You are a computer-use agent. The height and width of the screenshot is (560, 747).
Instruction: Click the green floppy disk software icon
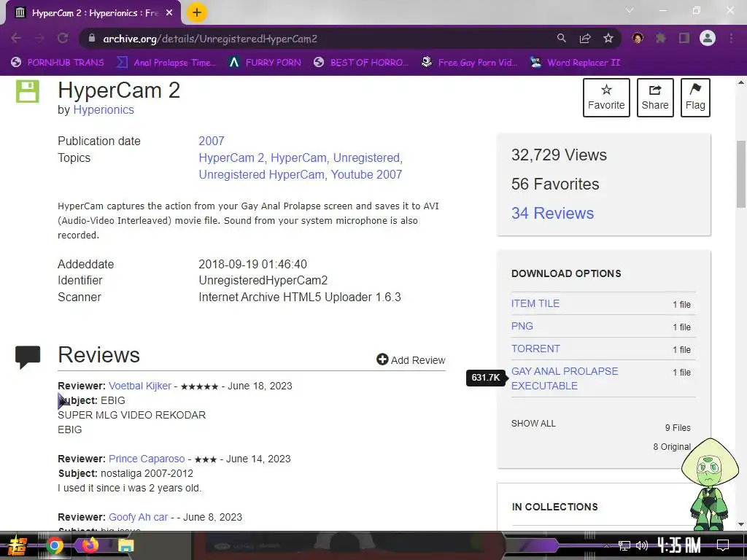tap(28, 91)
